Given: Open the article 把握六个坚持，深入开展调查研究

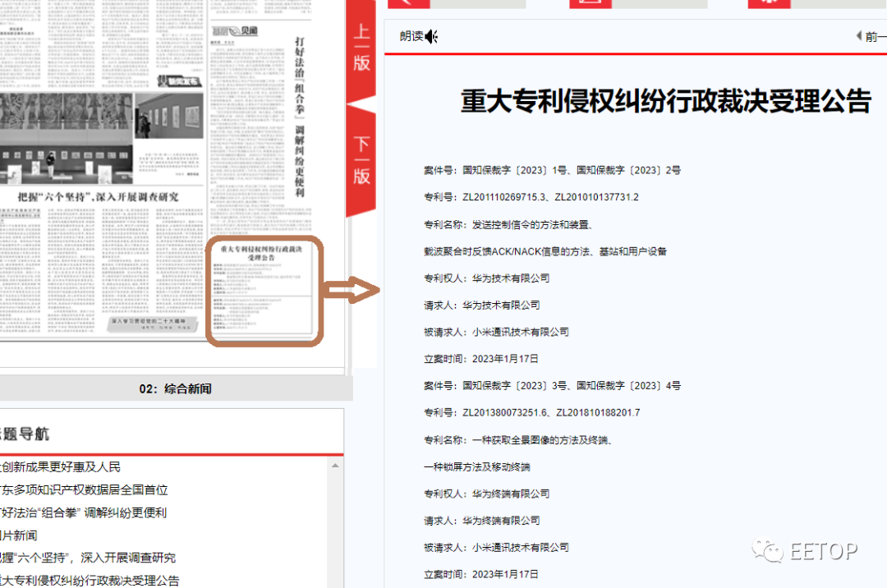Looking at the screenshot, I should click(86, 557).
